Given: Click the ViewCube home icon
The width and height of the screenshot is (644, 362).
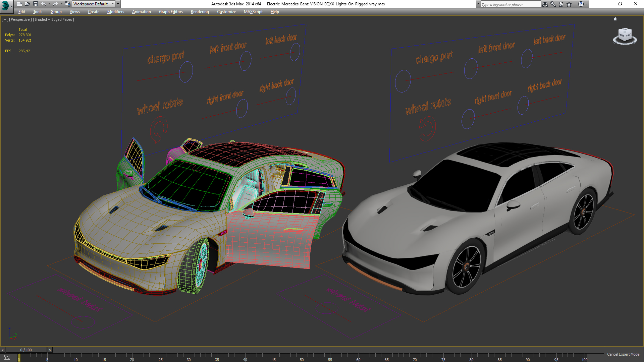Looking at the screenshot, I should click(615, 19).
